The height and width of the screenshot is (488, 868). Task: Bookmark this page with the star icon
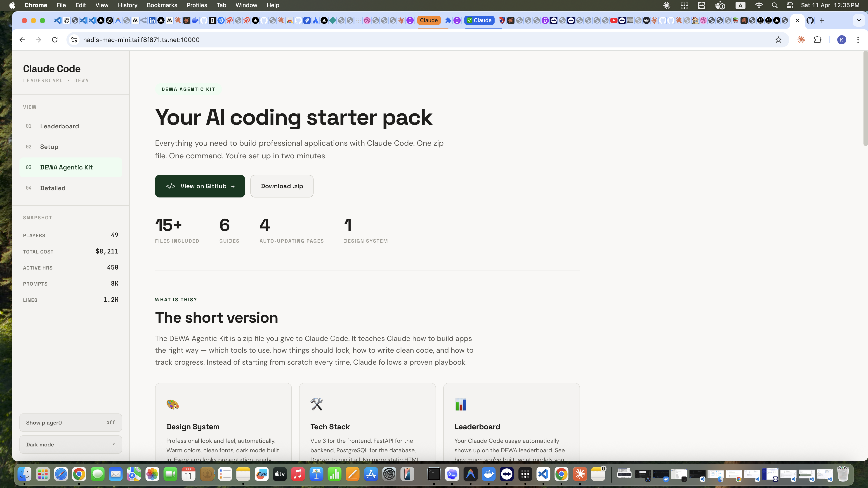(778, 40)
